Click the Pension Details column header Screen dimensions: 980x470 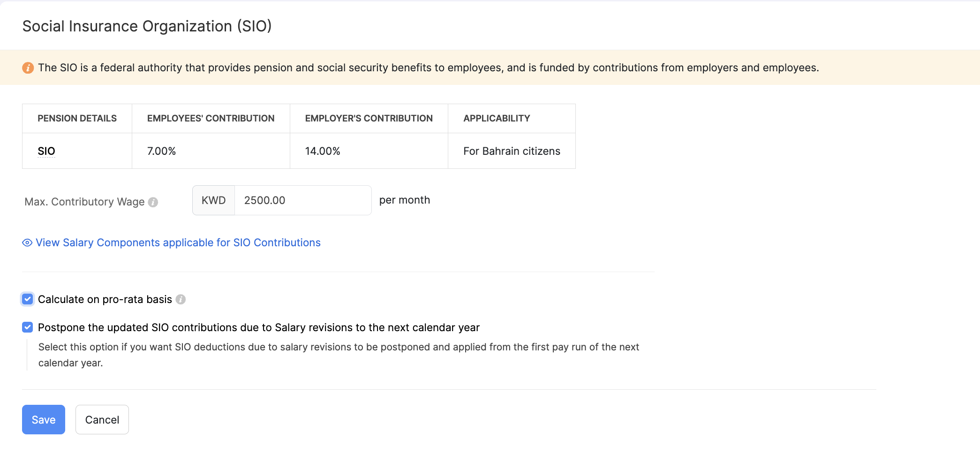tap(77, 119)
